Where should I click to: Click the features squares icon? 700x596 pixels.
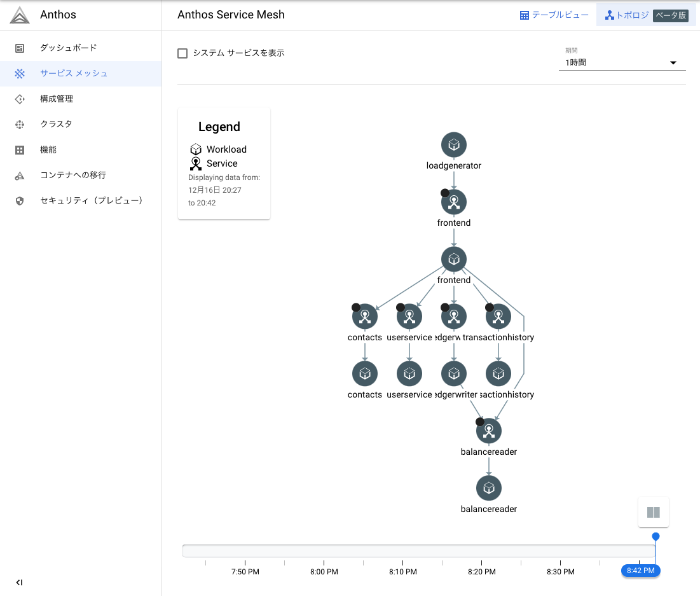(x=20, y=150)
